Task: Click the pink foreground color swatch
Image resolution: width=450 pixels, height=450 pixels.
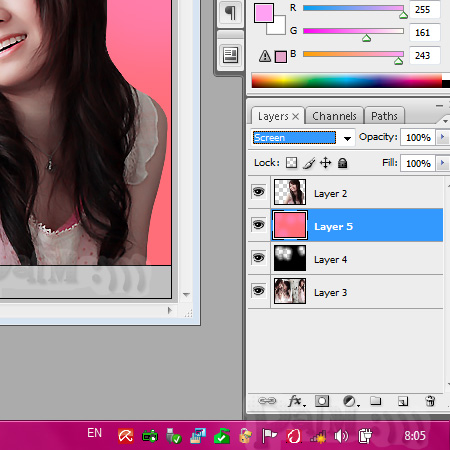Action: click(x=264, y=13)
